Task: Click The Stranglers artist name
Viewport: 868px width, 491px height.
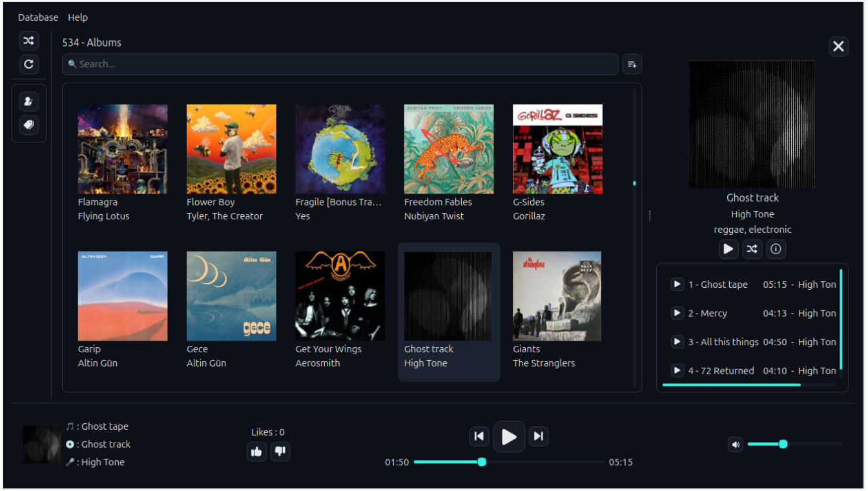Action: 544,363
